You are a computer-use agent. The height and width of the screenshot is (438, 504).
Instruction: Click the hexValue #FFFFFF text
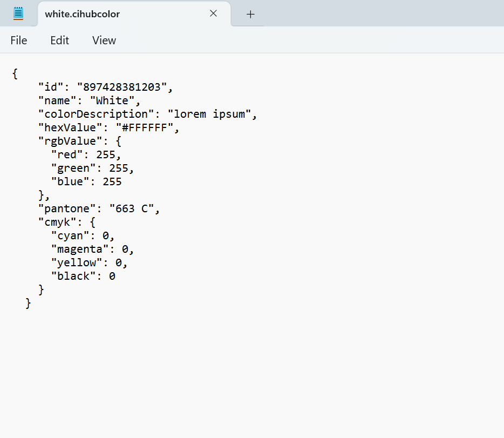tap(145, 127)
